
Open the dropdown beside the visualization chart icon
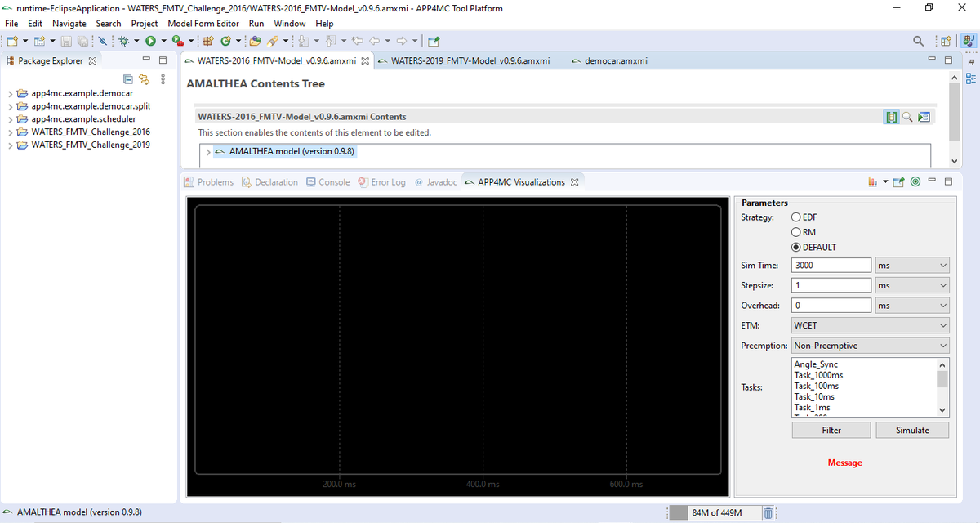tap(885, 181)
